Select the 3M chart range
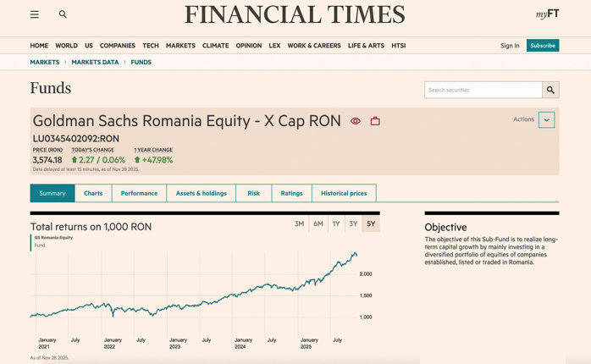 (x=299, y=223)
